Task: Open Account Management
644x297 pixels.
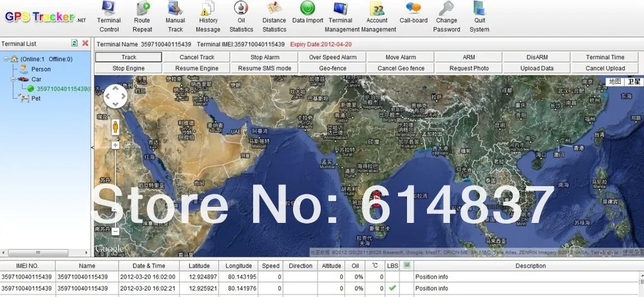Action: (x=378, y=17)
